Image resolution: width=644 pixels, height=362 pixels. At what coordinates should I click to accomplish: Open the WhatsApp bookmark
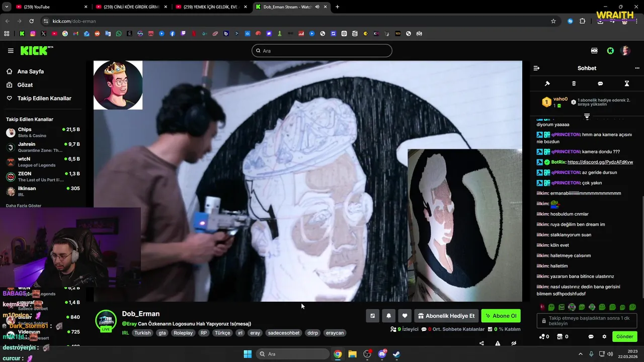pos(119,34)
